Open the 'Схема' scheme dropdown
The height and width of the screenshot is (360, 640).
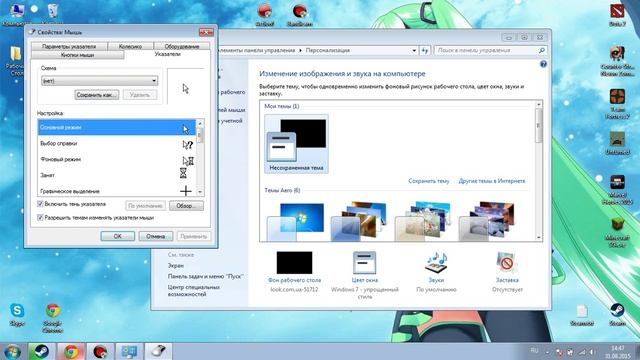99,81
